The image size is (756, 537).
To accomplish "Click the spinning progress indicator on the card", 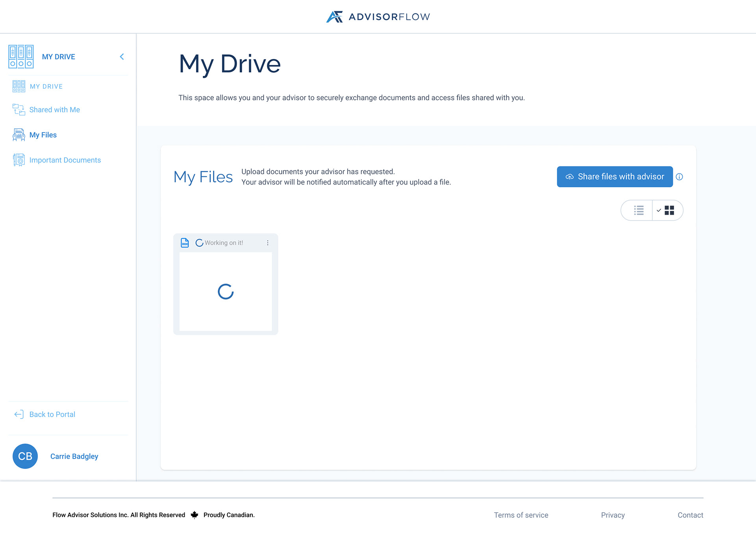I will pyautogui.click(x=225, y=292).
